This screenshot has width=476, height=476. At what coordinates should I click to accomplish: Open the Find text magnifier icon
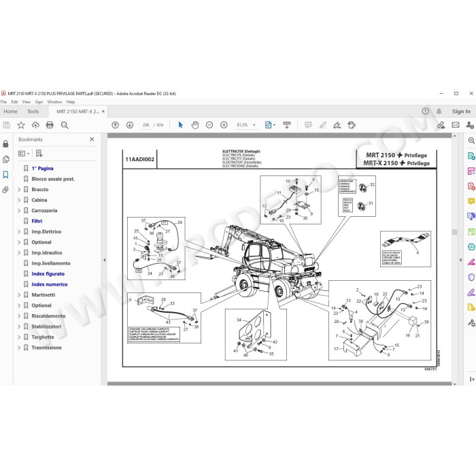click(x=65, y=125)
